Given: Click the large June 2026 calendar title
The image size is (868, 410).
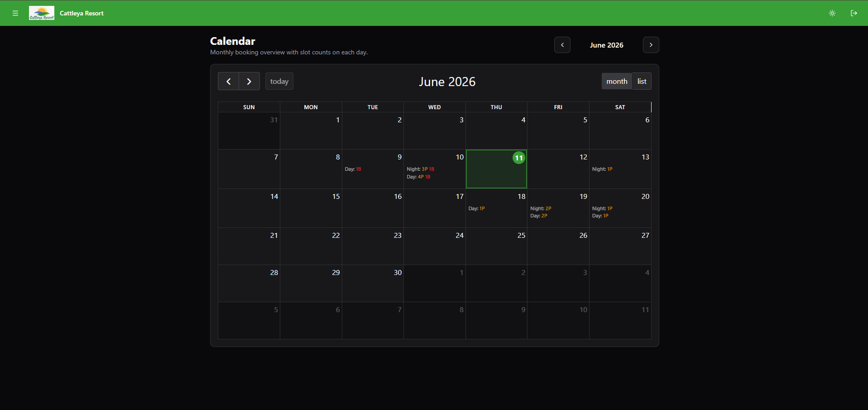Looking at the screenshot, I should coord(447,82).
